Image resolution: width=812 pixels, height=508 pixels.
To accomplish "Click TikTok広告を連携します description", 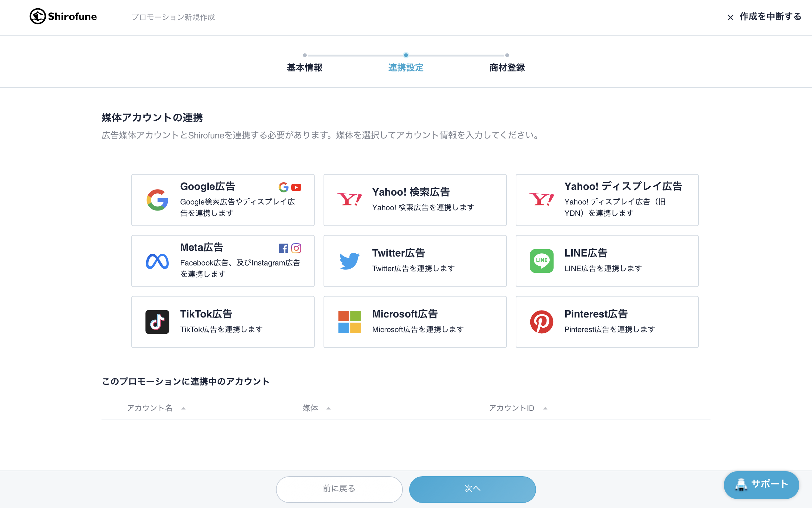I will [x=221, y=329].
